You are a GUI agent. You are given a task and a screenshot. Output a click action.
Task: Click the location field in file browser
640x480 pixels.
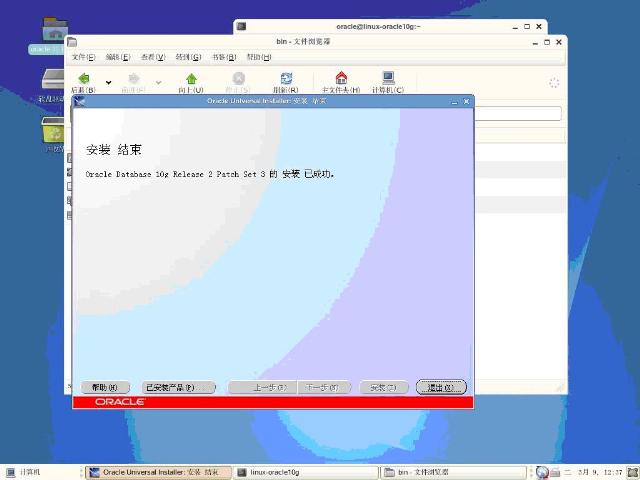(518, 113)
